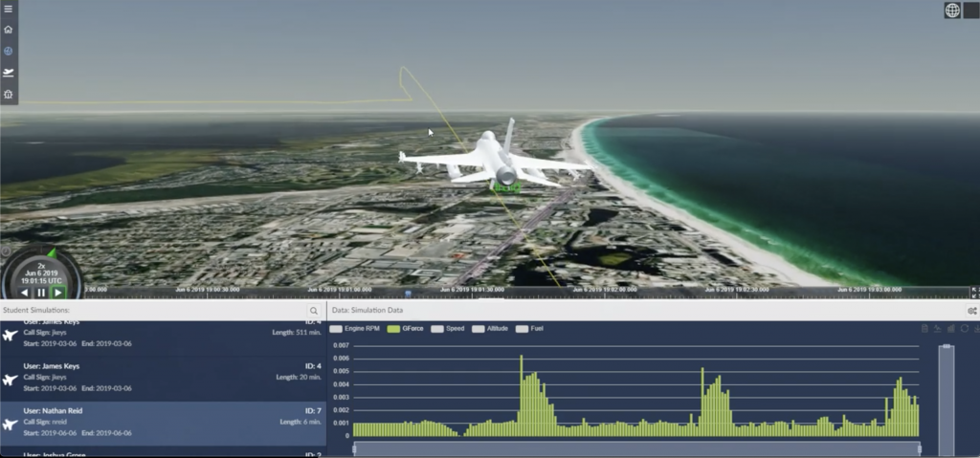Go to the Home view
This screenshot has height=458, width=980.
coord(8,30)
